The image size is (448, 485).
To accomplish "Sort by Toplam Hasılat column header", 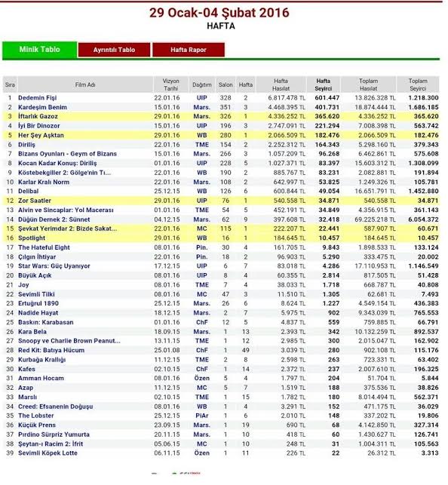I will pyautogui.click(x=368, y=84).
